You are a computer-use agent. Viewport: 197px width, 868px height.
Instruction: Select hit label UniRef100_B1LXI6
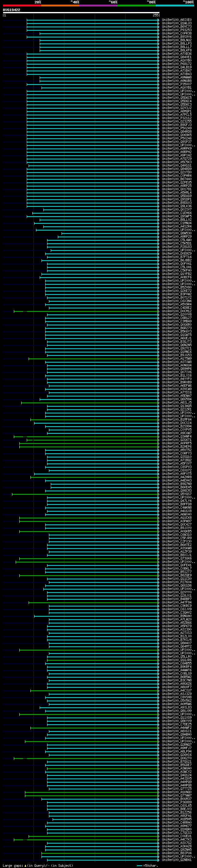point(176,375)
